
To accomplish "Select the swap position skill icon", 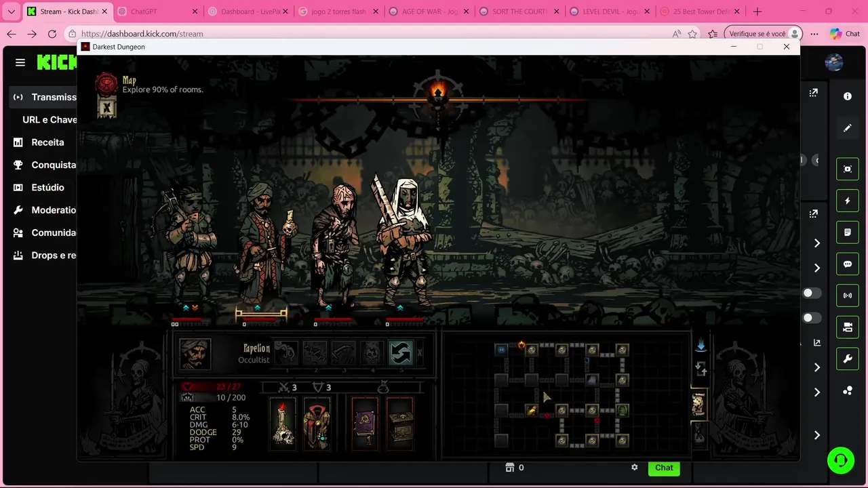I will click(400, 353).
